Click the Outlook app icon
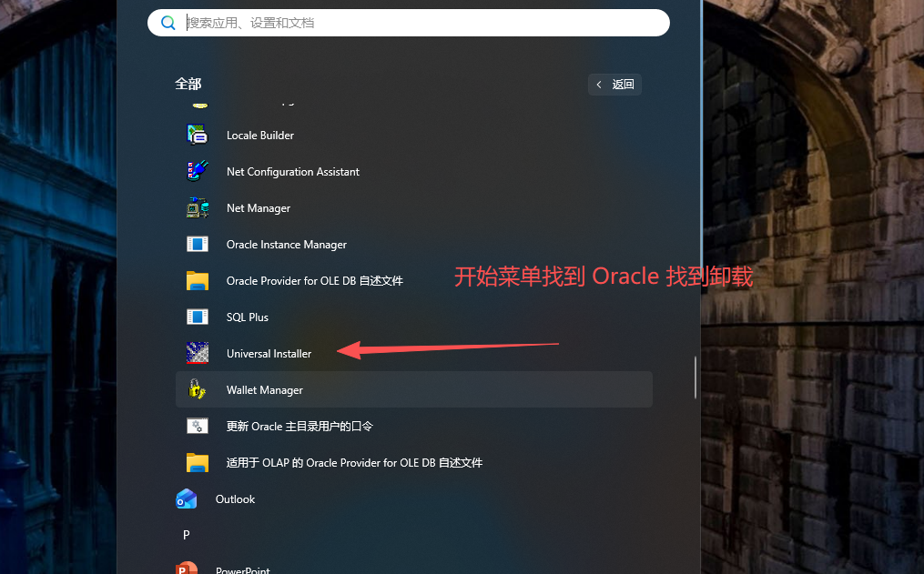The width and height of the screenshot is (924, 574). click(x=187, y=499)
